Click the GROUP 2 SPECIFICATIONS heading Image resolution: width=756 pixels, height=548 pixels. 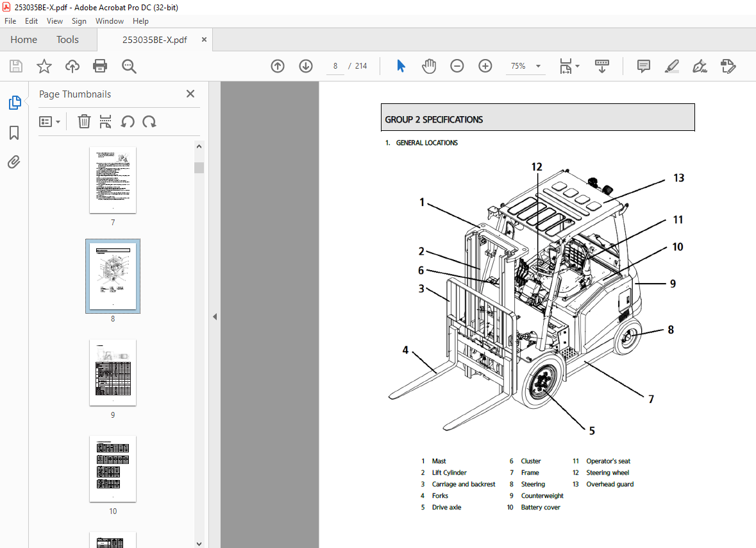point(433,119)
